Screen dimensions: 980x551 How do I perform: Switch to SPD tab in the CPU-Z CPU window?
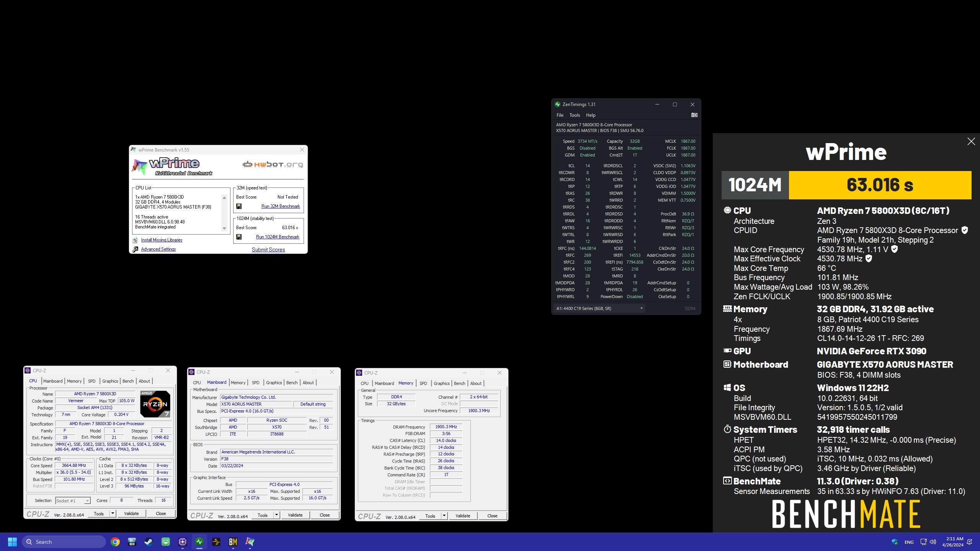click(91, 381)
